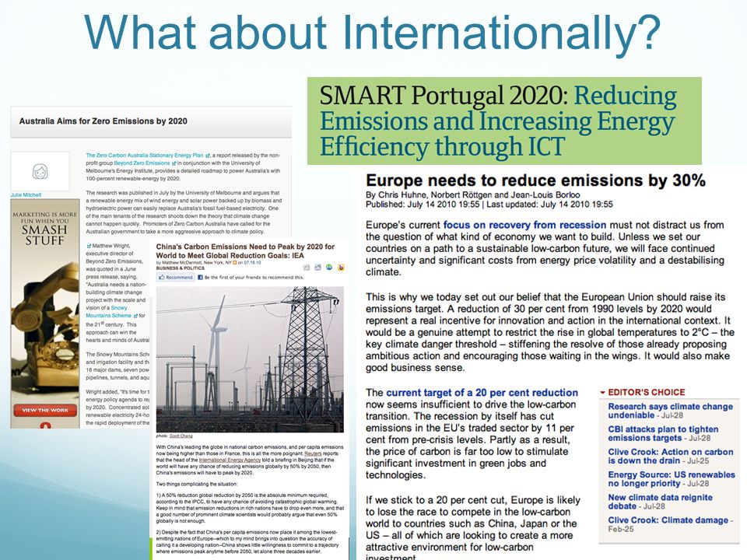Image resolution: width=747 pixels, height=560 pixels.
Task: Click the Facebook Recommend button
Action: pyautogui.click(x=177, y=277)
